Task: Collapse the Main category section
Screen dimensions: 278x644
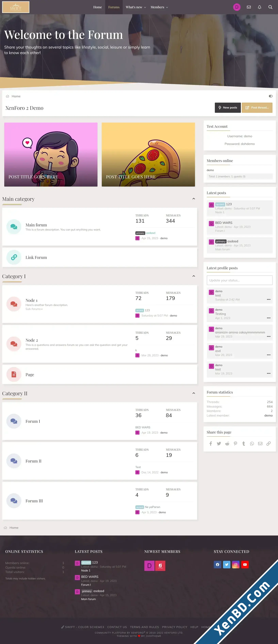Action: coord(194,199)
